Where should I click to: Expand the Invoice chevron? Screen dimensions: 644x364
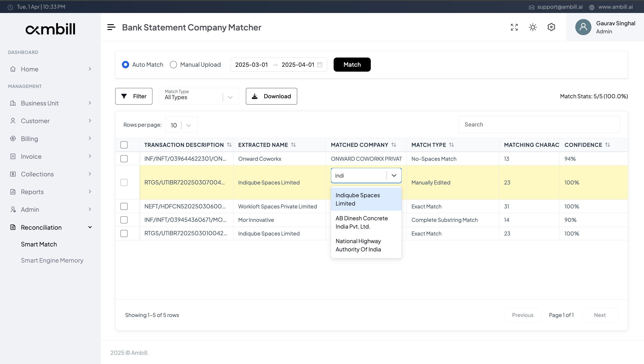point(90,156)
